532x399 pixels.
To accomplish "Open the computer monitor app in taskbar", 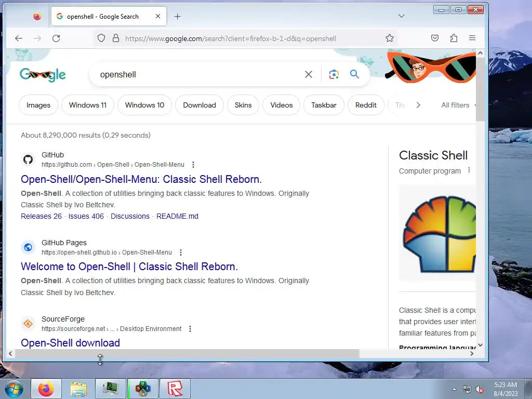I will pyautogui.click(x=111, y=389).
